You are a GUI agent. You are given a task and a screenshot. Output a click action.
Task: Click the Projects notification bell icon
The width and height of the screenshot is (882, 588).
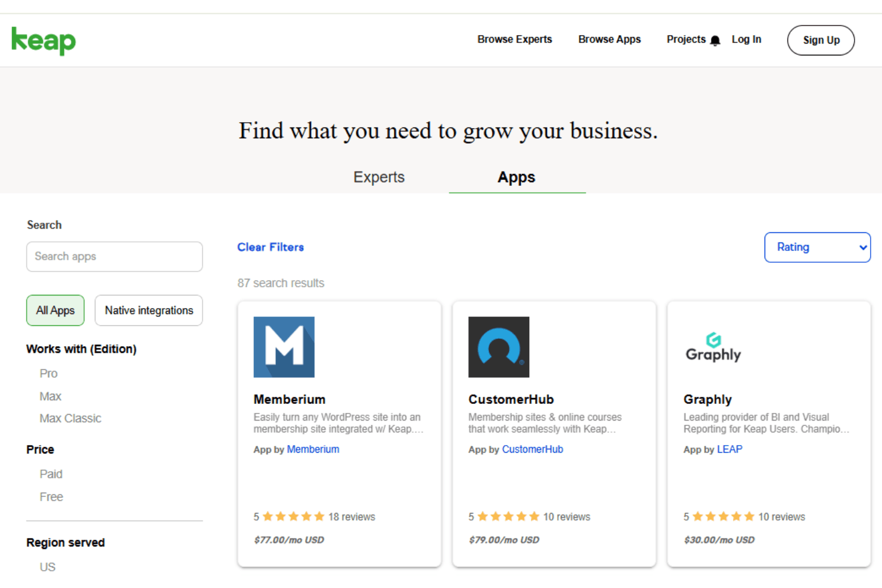715,41
